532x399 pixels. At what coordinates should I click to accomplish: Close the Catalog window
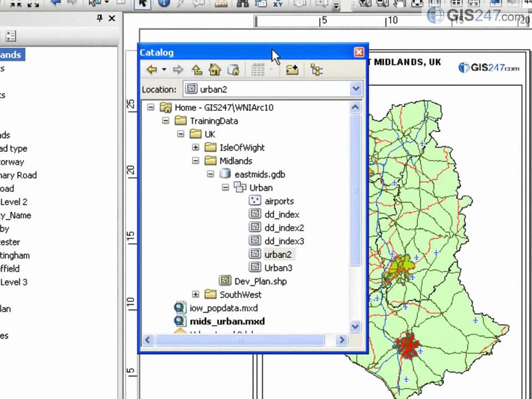coord(359,52)
